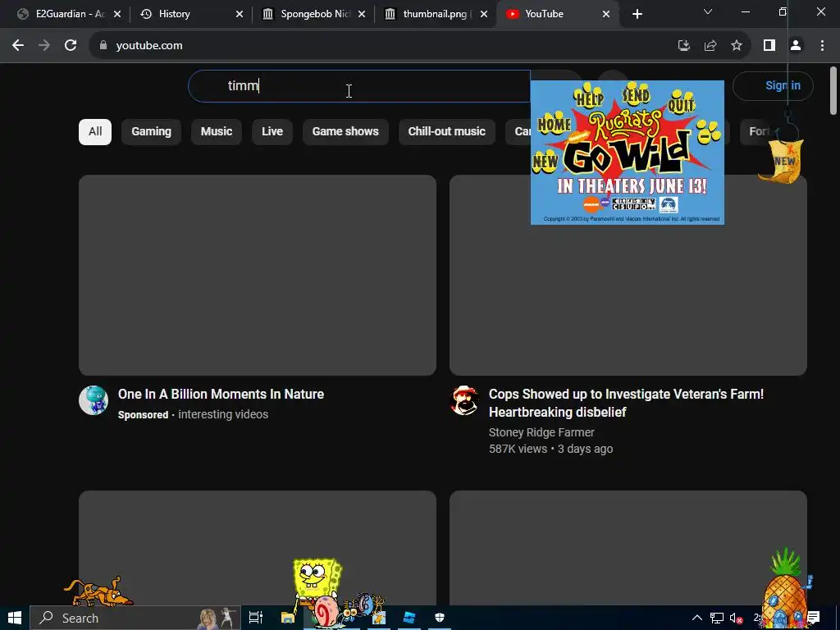Screen dimensions: 840x630
Task: Click the taskbar Search box
Action: point(135,618)
